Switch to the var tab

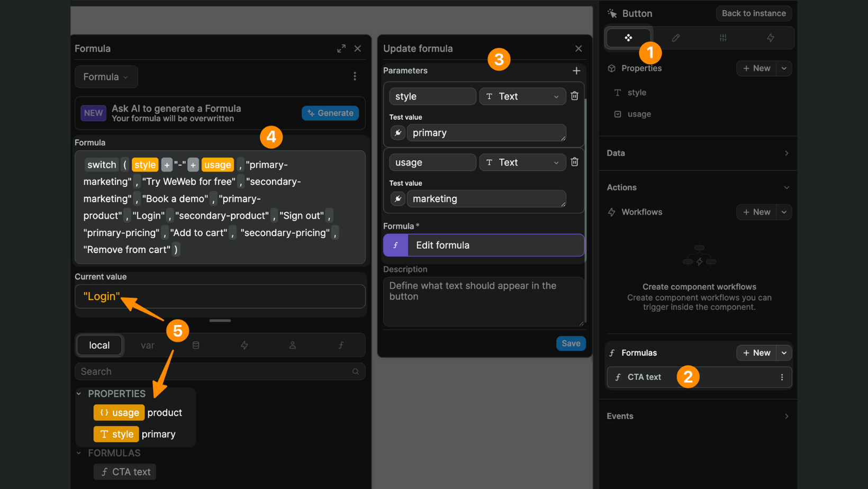pos(148,346)
